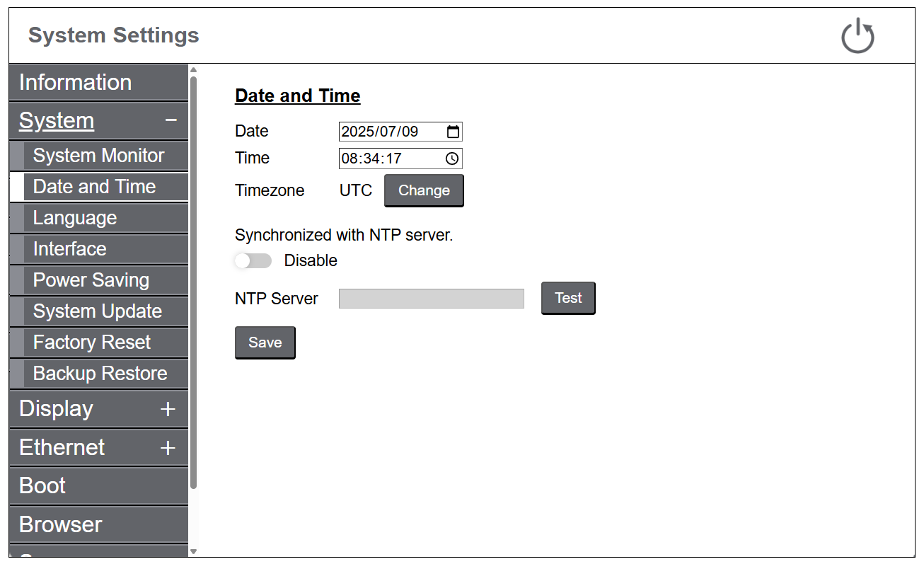Screen dimensions: 924x564
Task: Click the sidebar scroll down arrow
Action: coord(193,551)
